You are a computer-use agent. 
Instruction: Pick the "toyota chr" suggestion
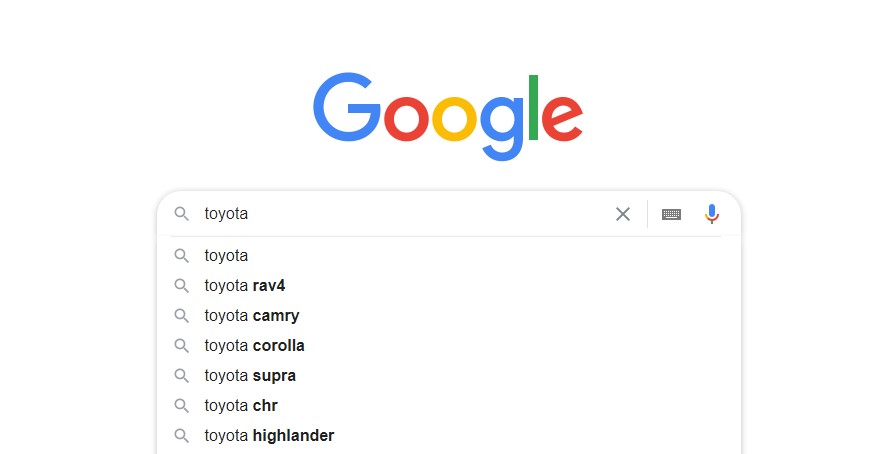pos(448,406)
